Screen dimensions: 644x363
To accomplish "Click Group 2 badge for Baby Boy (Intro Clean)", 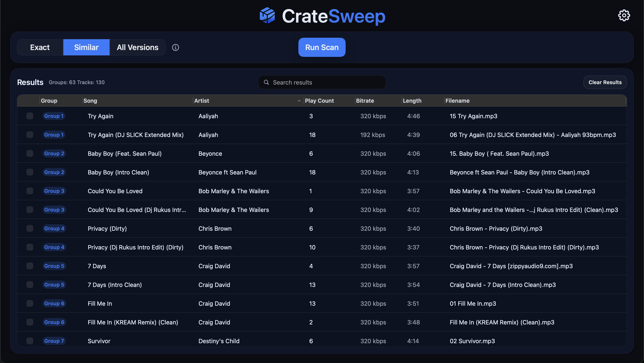I will [54, 172].
